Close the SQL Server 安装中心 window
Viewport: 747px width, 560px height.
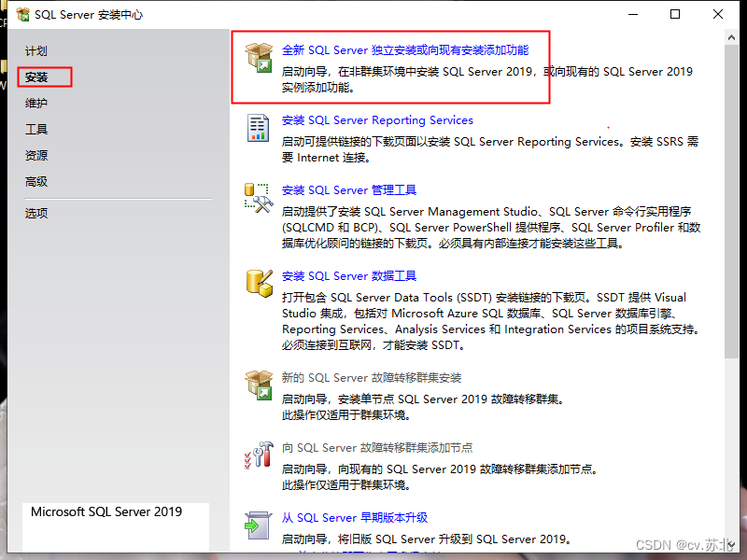718,14
